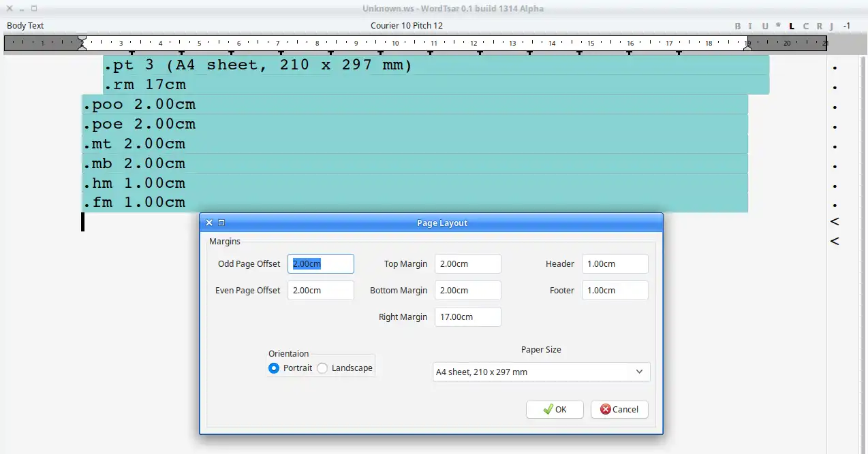Focus the Odd Page Offset field

pos(321,264)
